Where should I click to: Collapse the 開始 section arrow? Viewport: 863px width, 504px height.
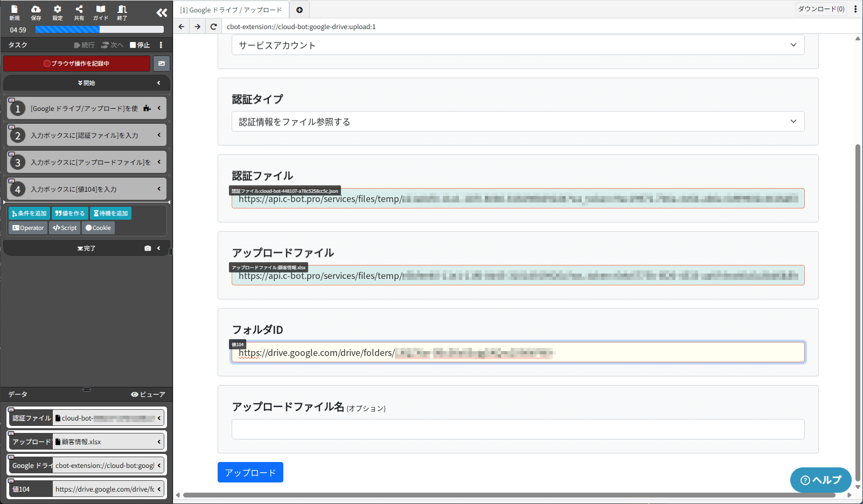click(x=159, y=83)
